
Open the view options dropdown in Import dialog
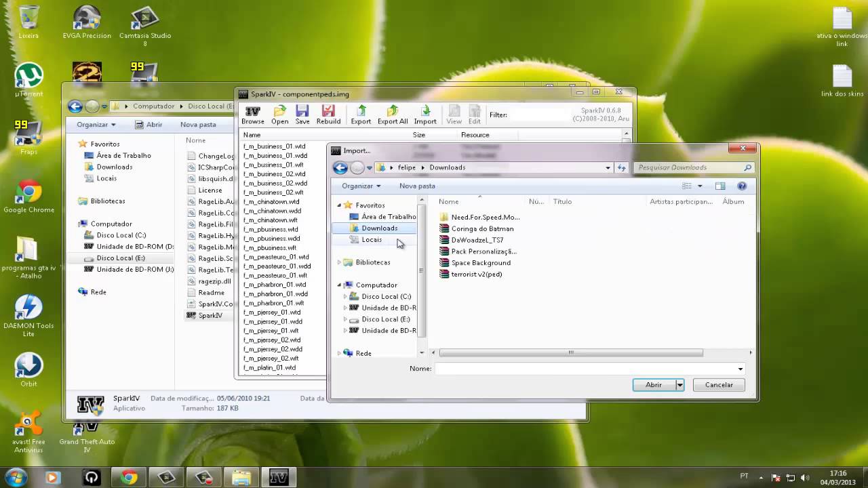pyautogui.click(x=700, y=186)
